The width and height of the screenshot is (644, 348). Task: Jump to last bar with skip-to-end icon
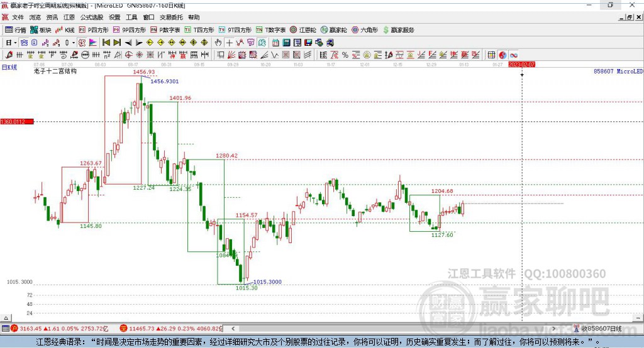pos(117,43)
